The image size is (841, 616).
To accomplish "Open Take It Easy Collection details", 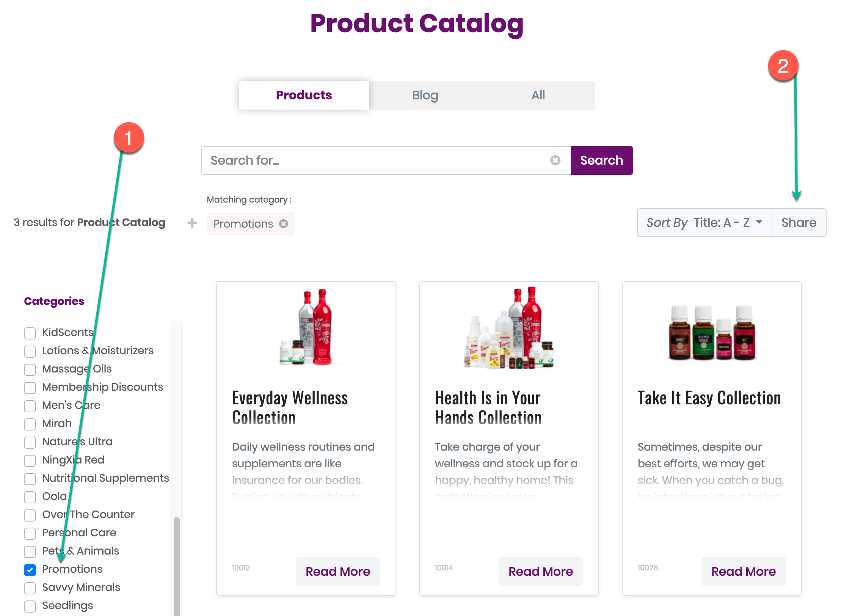I will pyautogui.click(x=743, y=572).
